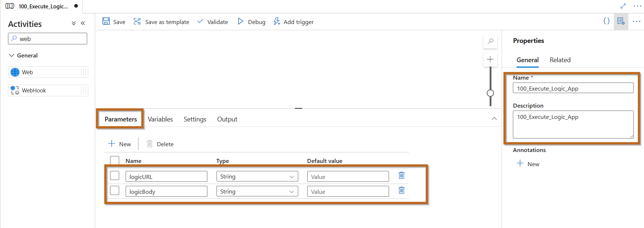Open the logicBody Type dropdown
644x228 pixels.
257,191
